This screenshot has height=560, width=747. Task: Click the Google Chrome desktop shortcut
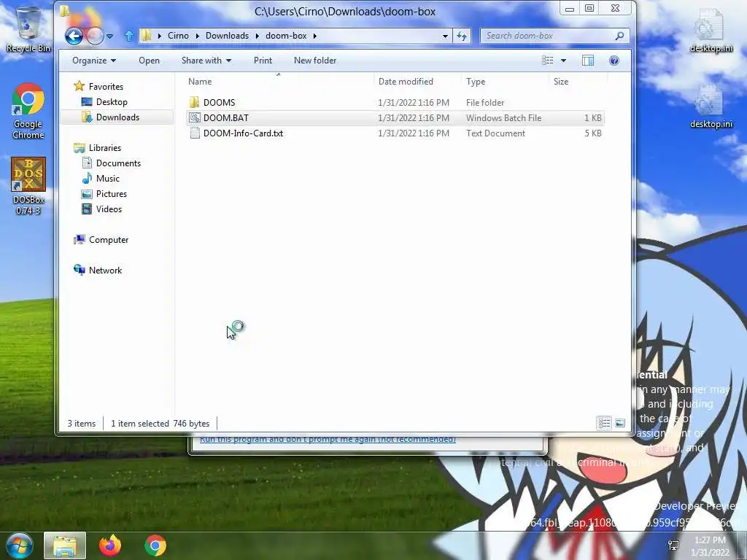click(28, 111)
